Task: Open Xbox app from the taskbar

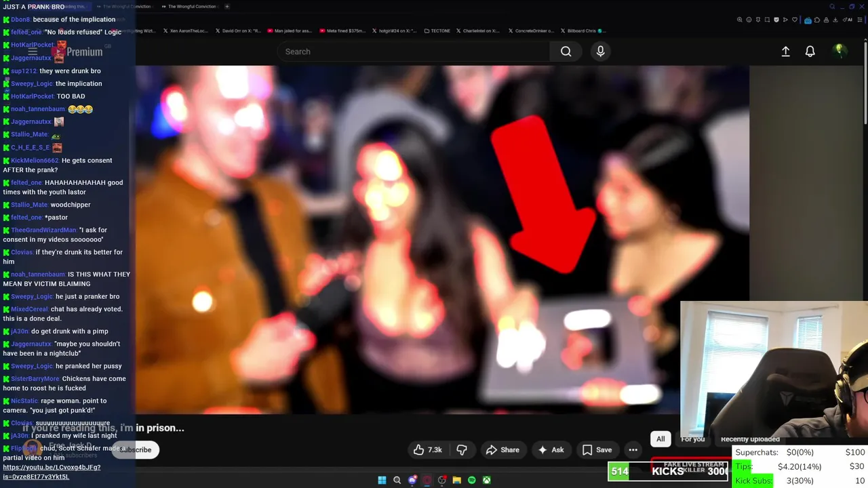Action: 486,480
